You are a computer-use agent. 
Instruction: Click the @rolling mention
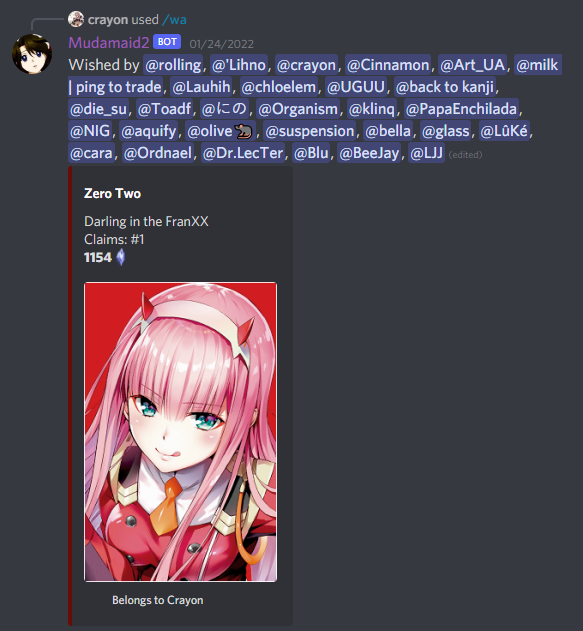[173, 65]
